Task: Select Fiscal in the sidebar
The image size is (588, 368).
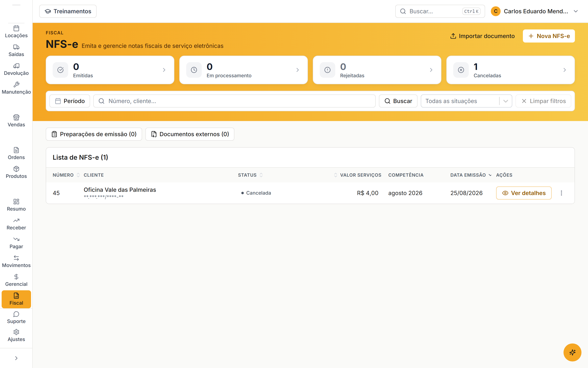Action: (x=16, y=299)
